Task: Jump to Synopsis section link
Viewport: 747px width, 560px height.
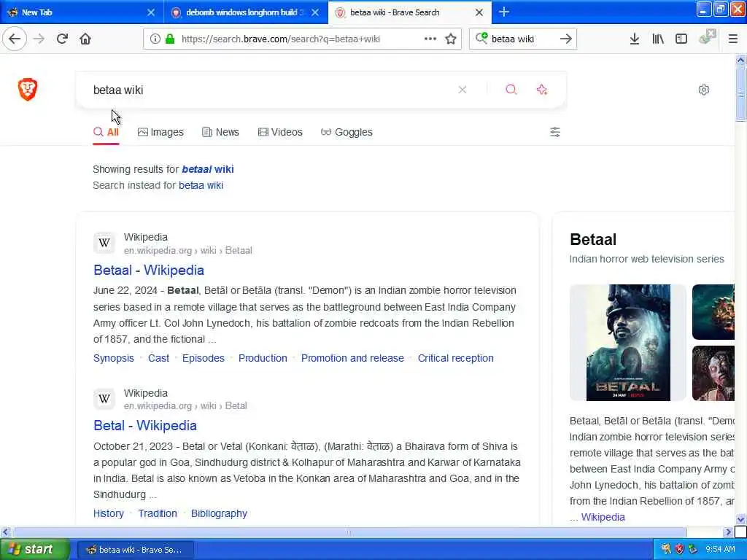Action: (113, 358)
